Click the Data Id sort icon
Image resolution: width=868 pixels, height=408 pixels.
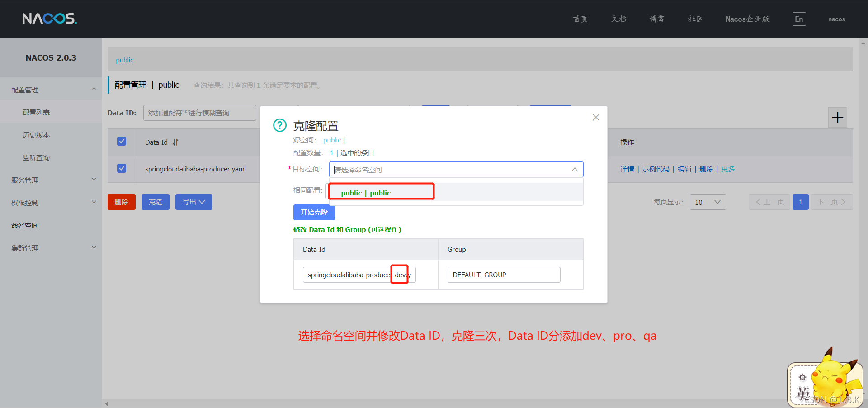[175, 142]
